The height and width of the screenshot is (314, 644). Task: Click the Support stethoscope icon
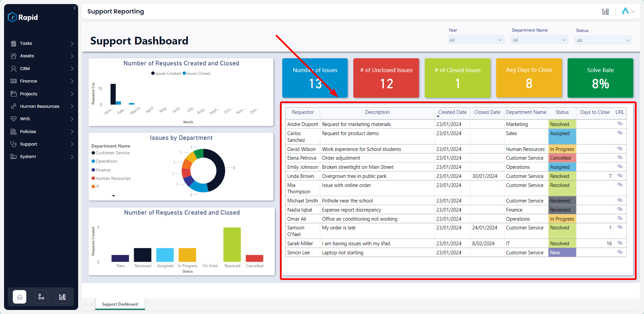coord(13,144)
